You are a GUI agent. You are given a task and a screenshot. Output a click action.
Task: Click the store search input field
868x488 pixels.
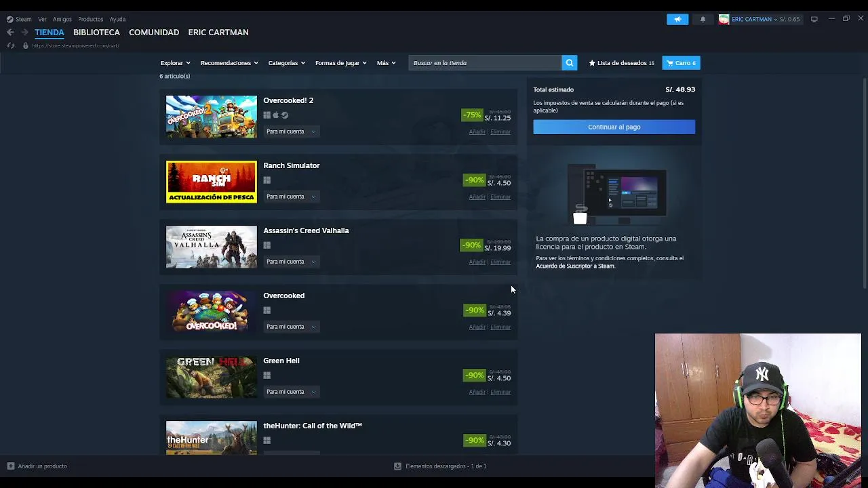click(x=485, y=63)
